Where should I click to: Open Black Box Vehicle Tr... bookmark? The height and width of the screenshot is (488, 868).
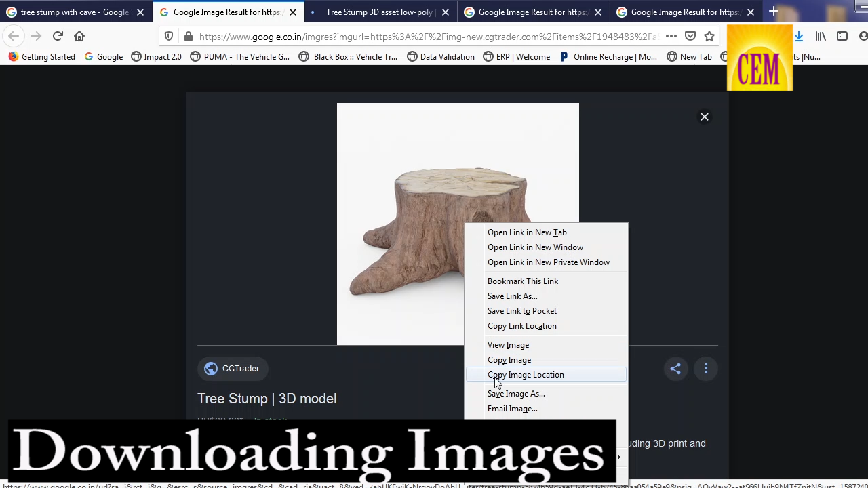(349, 57)
